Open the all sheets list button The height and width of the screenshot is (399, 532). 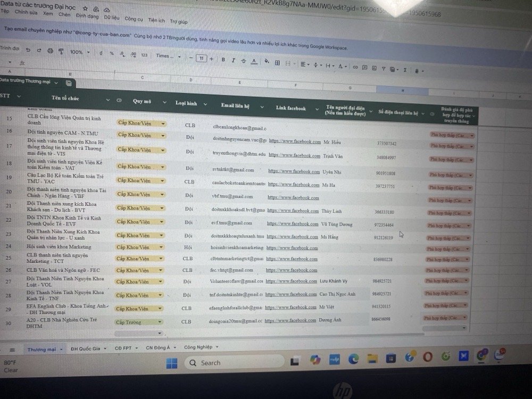coord(13,350)
